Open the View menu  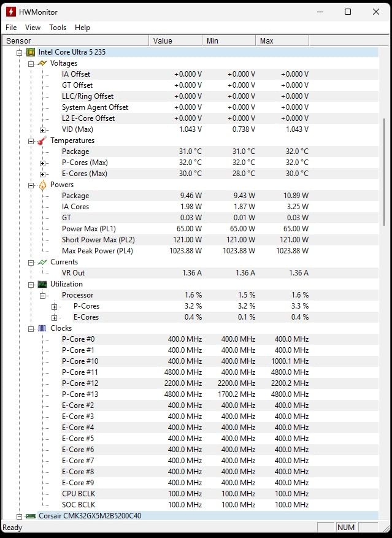tap(33, 28)
